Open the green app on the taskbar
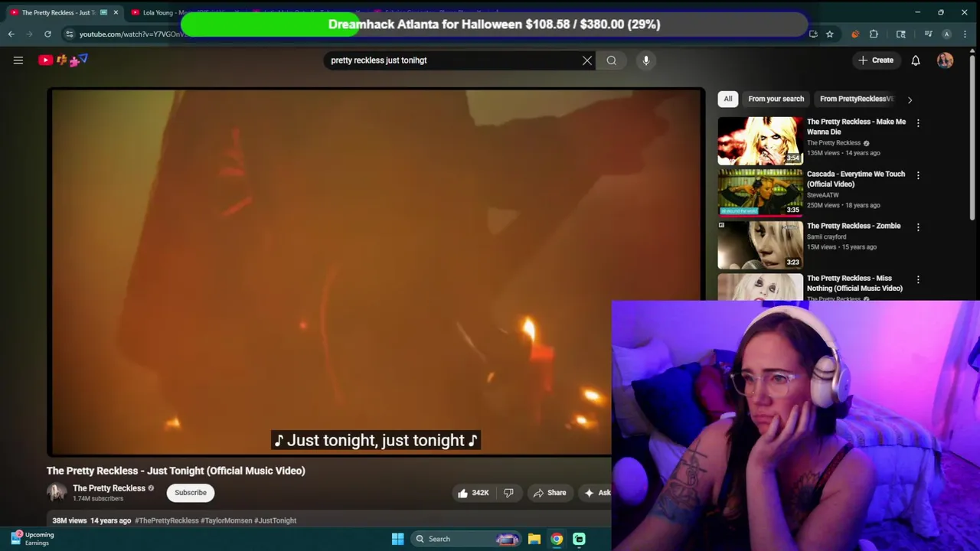The height and width of the screenshot is (551, 980). 579,539
